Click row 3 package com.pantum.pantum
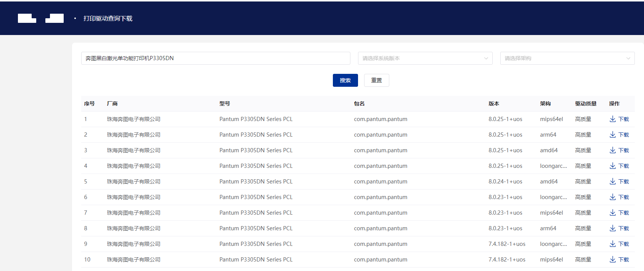 (381, 150)
